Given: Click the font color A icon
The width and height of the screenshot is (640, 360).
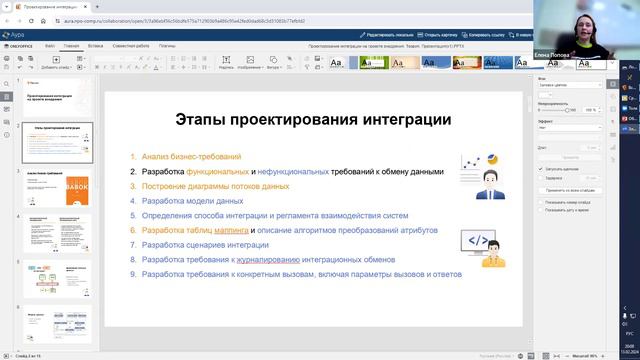Looking at the screenshot, I should coord(156,67).
